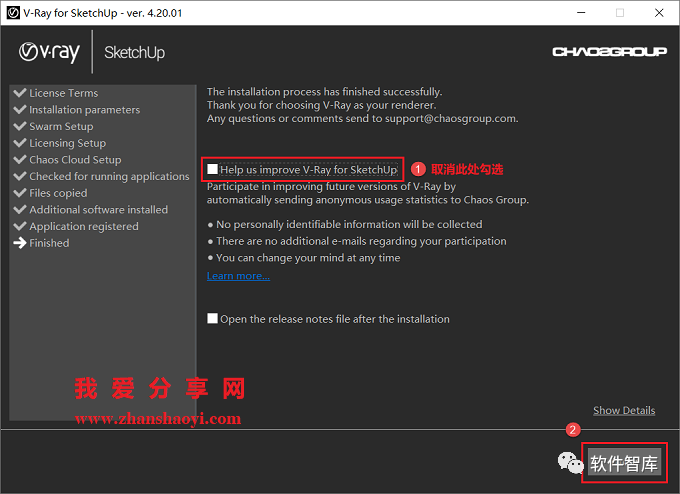Open the Learn more... link
The height and width of the screenshot is (494, 680).
coord(238,276)
